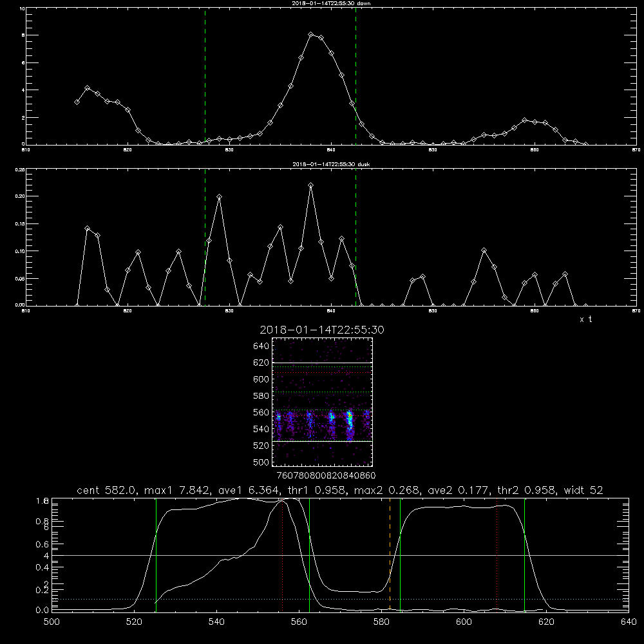The width and height of the screenshot is (644, 644).
Task: Click the second-highest diamond peak in the dusk plot
Action: (220, 196)
